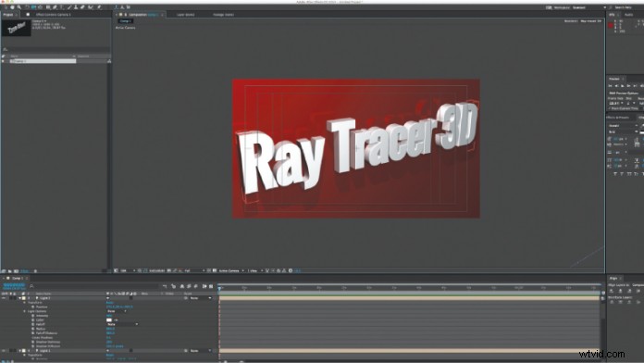Open the Light 2 Parent None dropdown
This screenshot has width=644, height=363.
coord(201,298)
